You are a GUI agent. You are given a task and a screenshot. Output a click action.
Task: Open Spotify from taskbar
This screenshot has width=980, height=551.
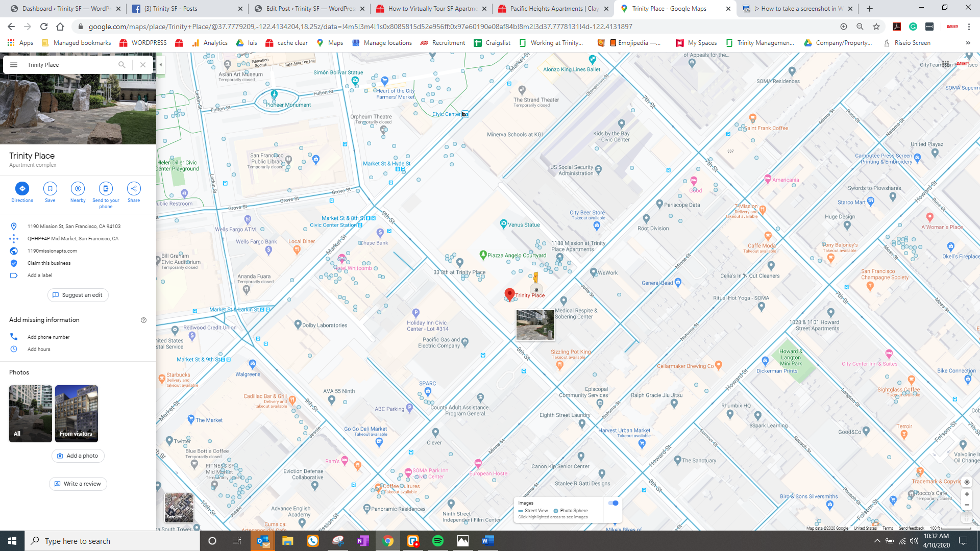[438, 541]
